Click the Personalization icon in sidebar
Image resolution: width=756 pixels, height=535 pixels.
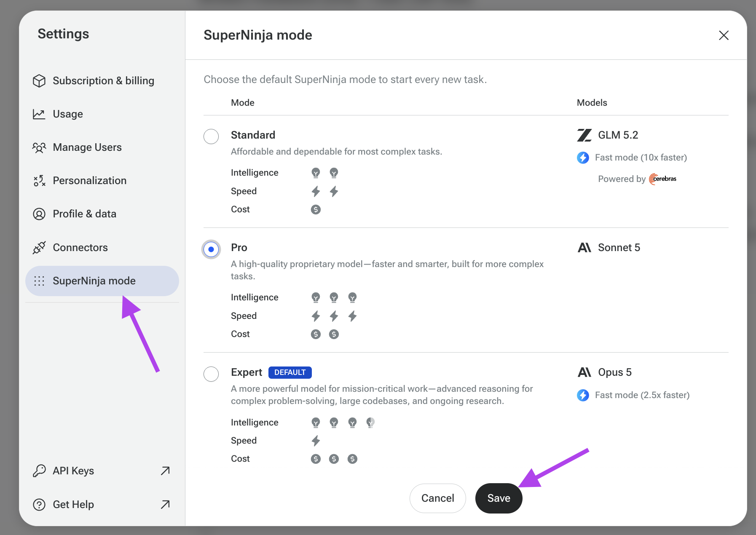[39, 181]
